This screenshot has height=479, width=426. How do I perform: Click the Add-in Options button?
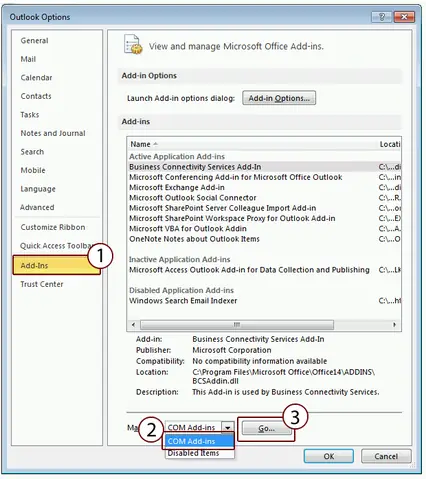pyautogui.click(x=279, y=98)
